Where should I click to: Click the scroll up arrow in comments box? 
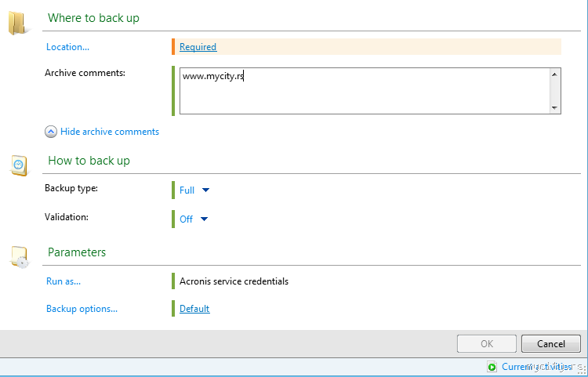click(554, 74)
